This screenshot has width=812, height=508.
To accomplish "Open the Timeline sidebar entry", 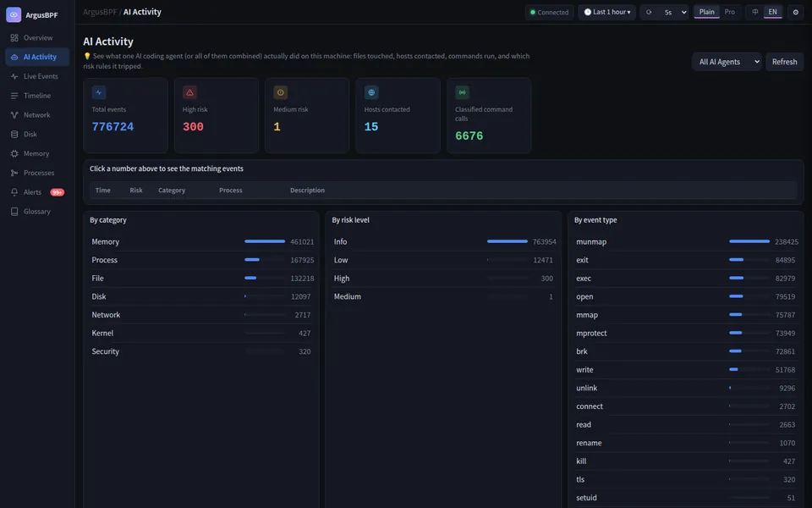I will coord(37,96).
